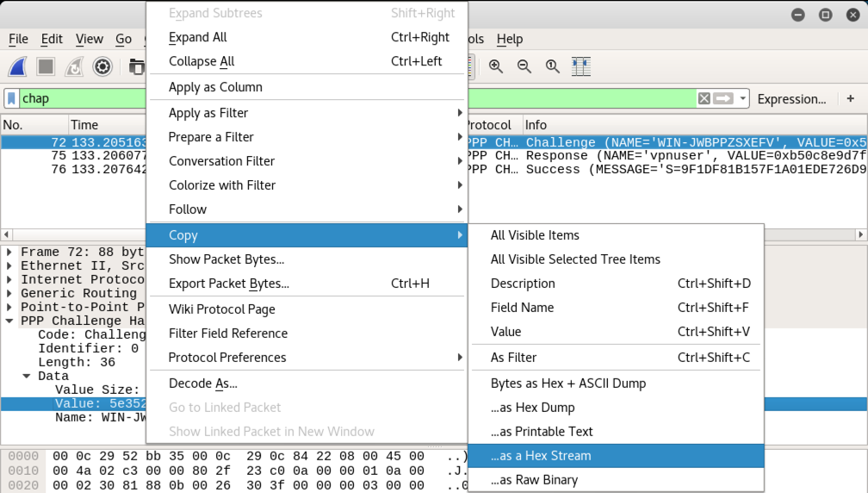Screen dimensions: 868x493
Task: Click the plus button to add filter button
Action: point(851,98)
